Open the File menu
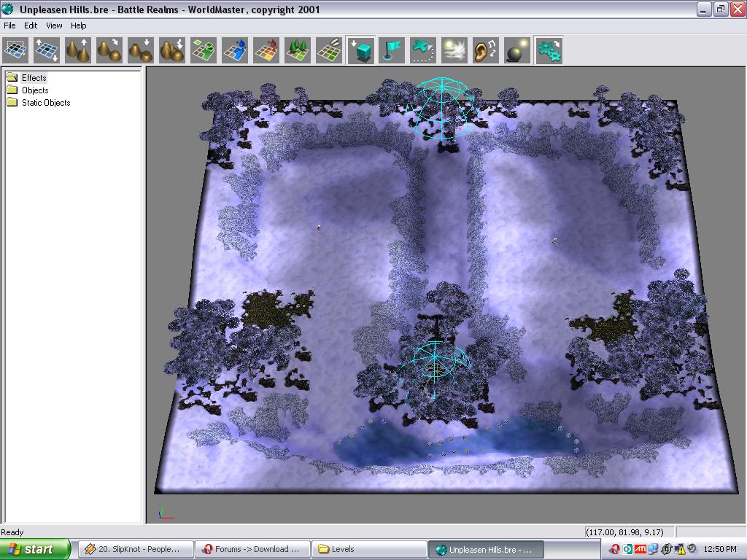This screenshot has height=560, width=747. click(9, 26)
